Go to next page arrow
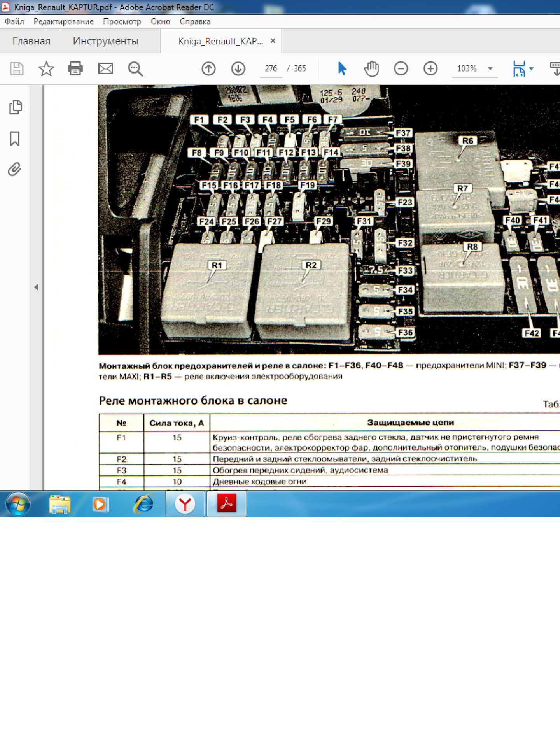This screenshot has height=747, width=560. (238, 69)
